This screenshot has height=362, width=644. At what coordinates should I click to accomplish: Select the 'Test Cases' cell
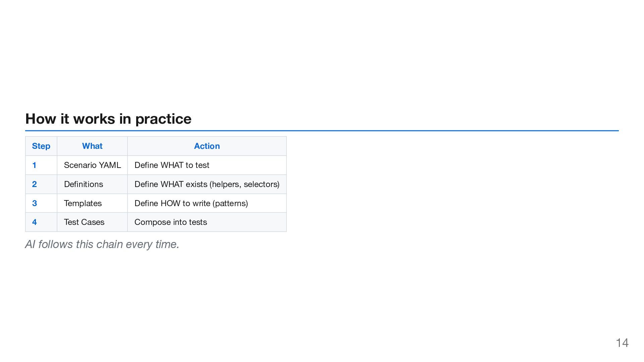(x=84, y=222)
